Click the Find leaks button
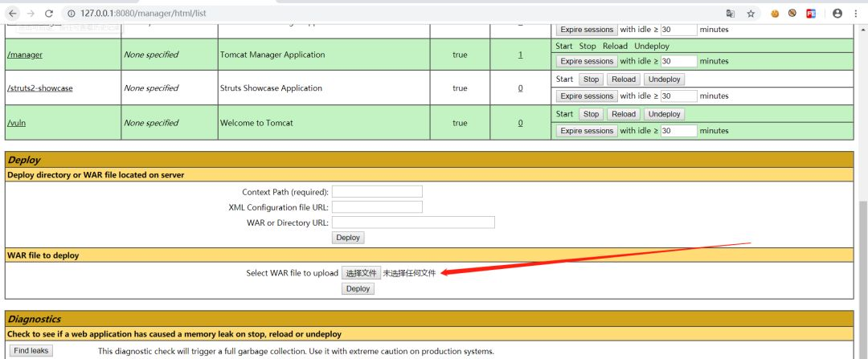Screen dimensions: 868x359 coord(31,351)
